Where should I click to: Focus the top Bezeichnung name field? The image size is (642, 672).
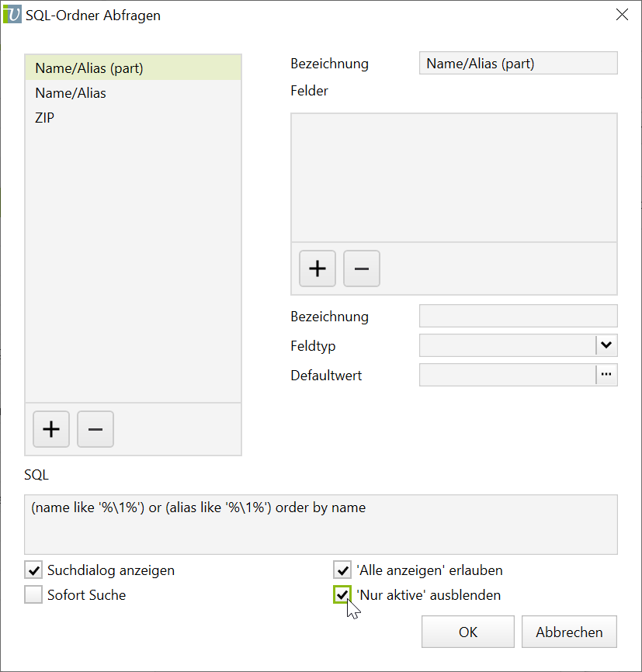(518, 64)
